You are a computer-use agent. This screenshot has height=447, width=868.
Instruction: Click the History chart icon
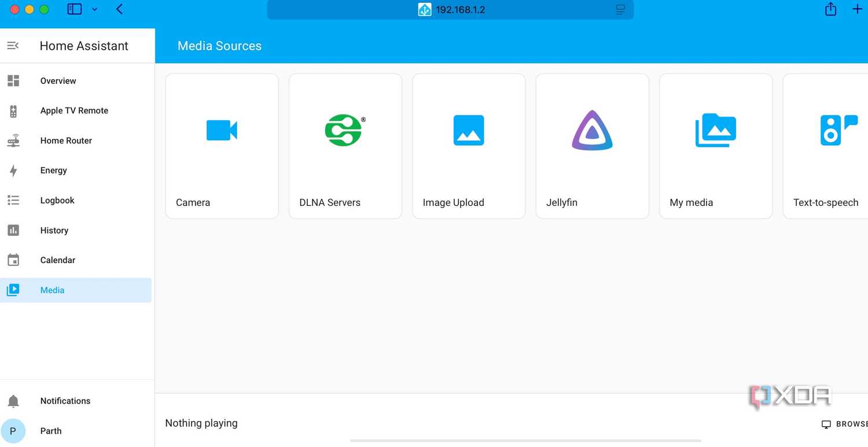pos(13,230)
